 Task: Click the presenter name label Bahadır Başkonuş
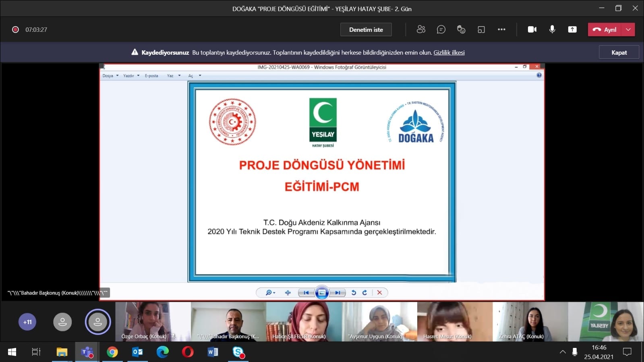(58, 293)
